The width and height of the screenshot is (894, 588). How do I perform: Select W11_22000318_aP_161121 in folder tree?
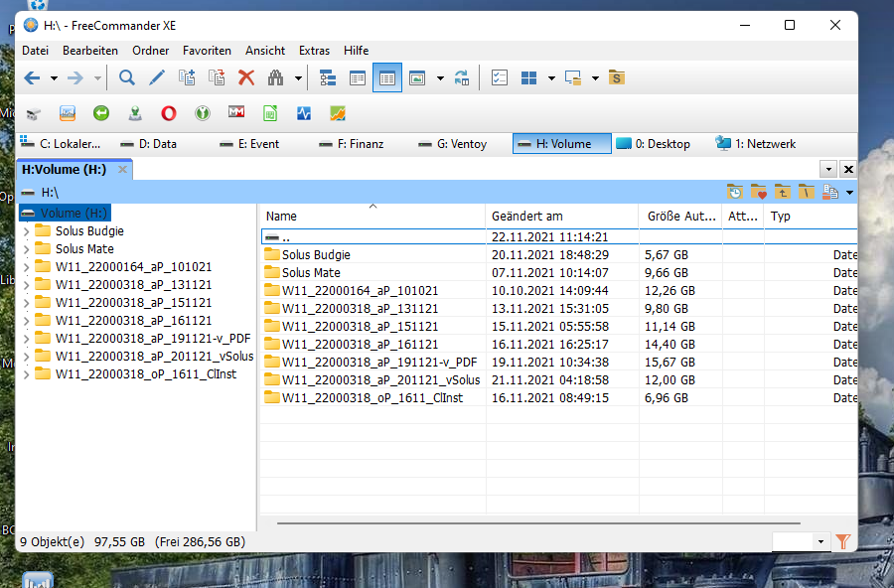click(x=133, y=321)
